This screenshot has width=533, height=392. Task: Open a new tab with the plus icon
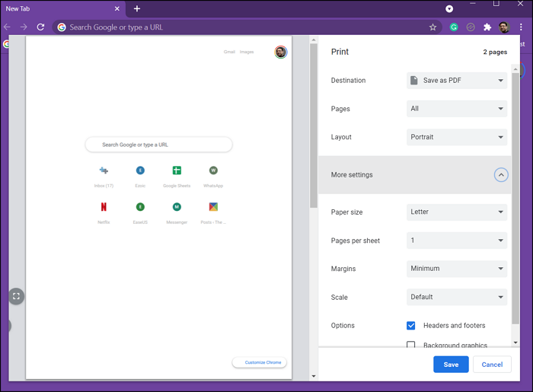(137, 8)
